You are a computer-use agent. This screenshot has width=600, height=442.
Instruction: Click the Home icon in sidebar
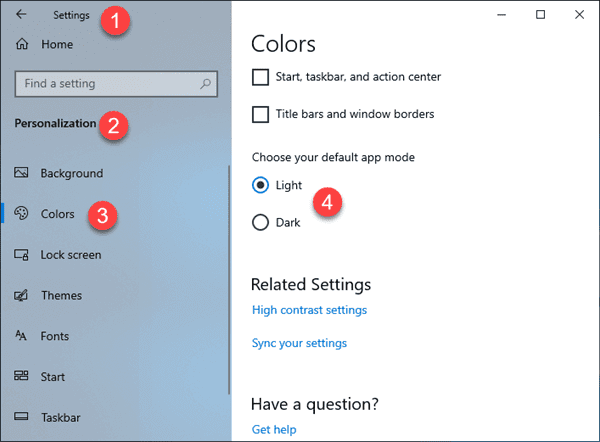point(22,45)
